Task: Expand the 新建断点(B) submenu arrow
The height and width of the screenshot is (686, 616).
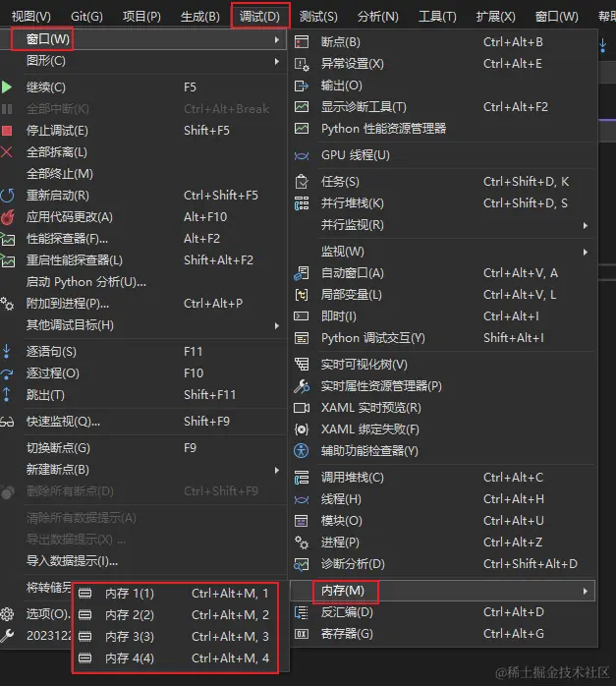Action: 277,470
